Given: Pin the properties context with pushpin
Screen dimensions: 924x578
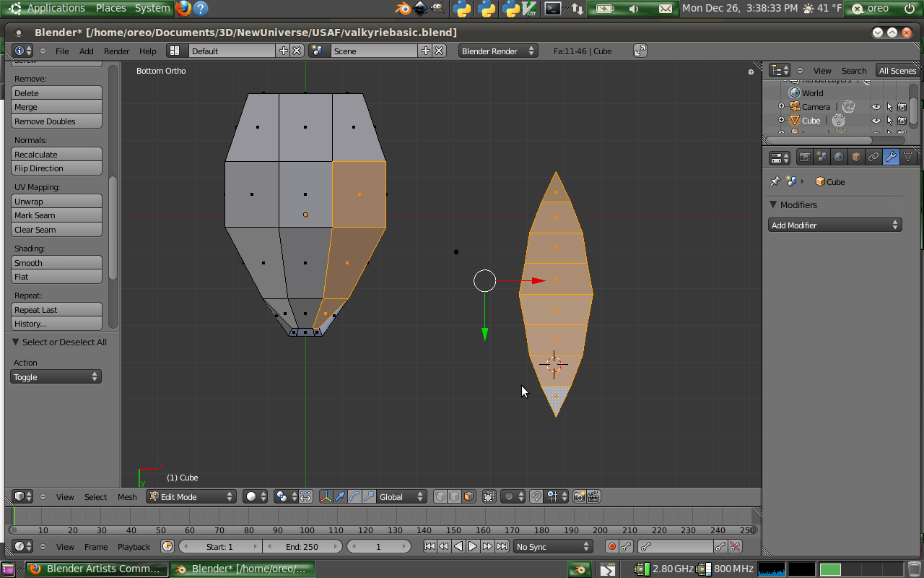Looking at the screenshot, I should (775, 181).
